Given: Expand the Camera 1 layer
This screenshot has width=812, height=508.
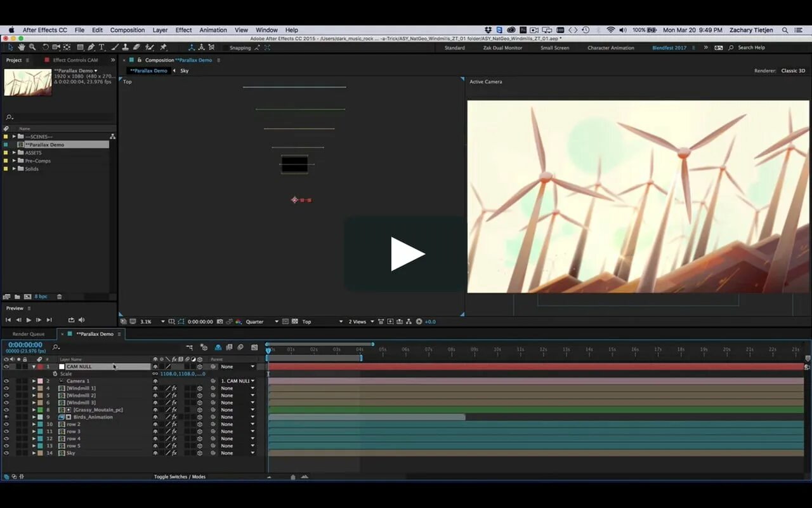Looking at the screenshot, I should pos(34,381).
